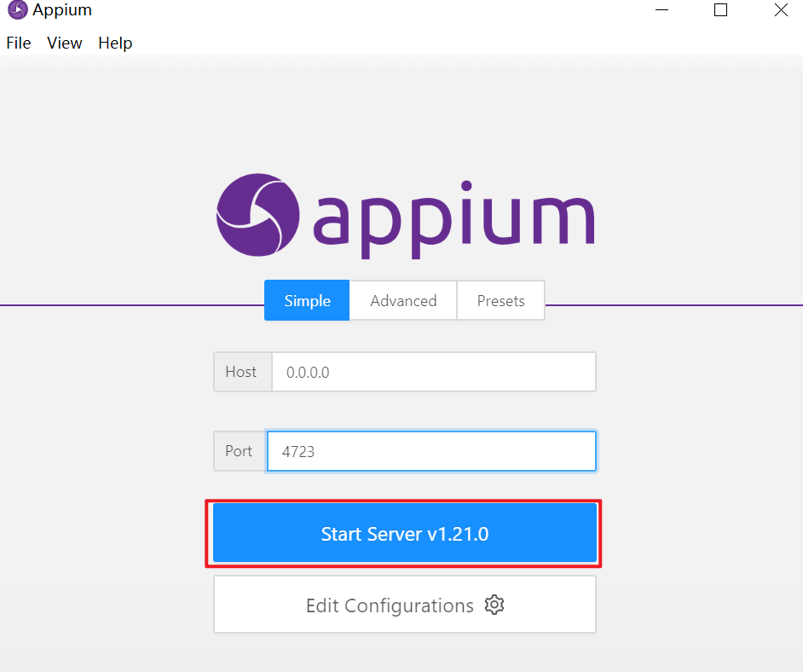Click the Port input field
The image size is (803, 672).
click(x=431, y=451)
